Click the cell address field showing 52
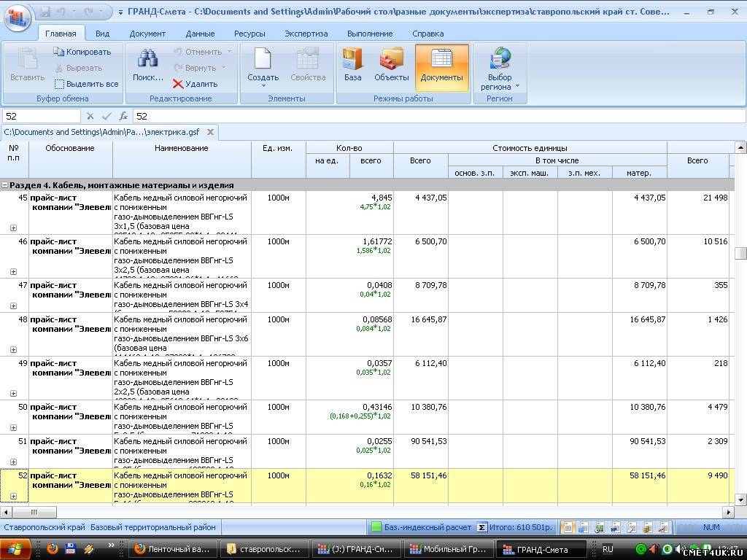Viewport: 747px width, 560px height. pos(41,116)
